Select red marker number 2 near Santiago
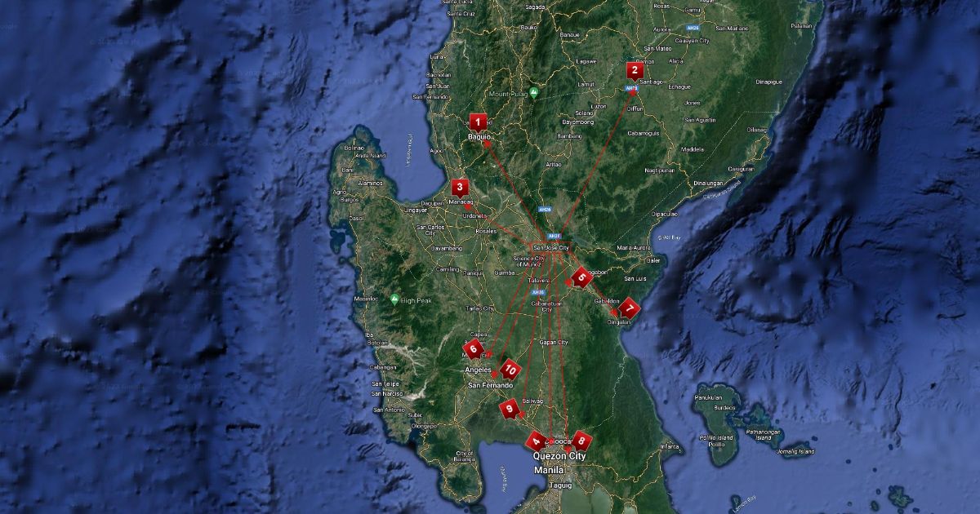Viewport: 980px width, 514px height. point(634,70)
